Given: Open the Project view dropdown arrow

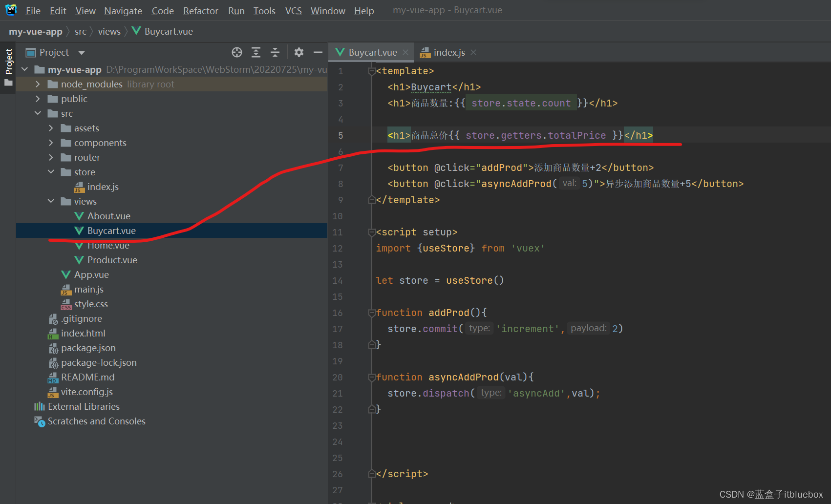Looking at the screenshot, I should point(82,53).
